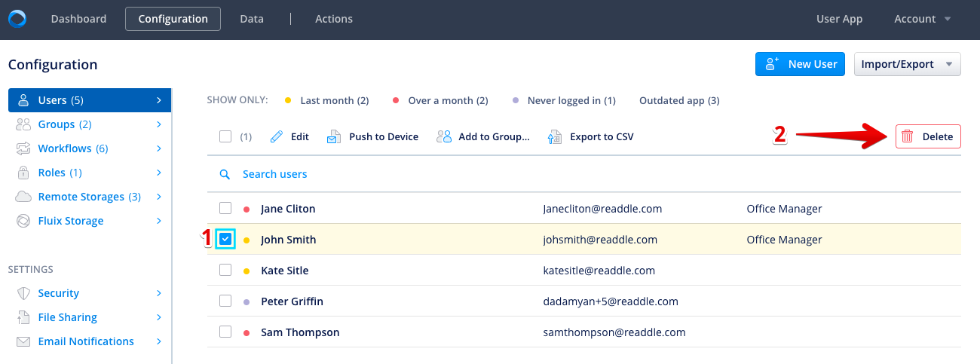980x364 pixels.
Task: Click the Remote Storages cloud icon
Action: tap(23, 197)
